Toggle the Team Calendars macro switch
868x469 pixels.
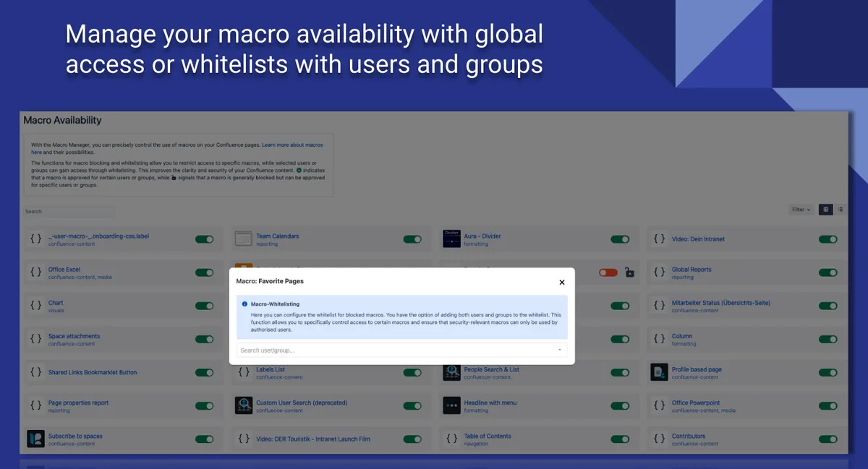[412, 238]
